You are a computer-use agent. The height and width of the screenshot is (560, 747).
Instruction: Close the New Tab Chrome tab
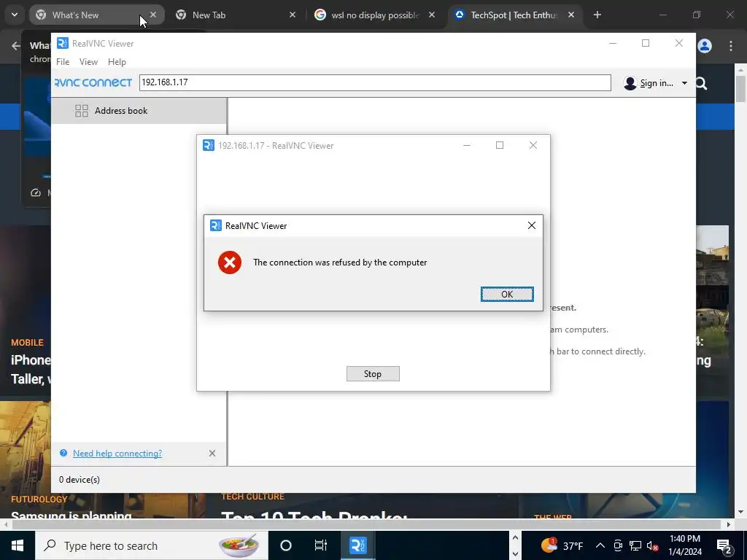point(293,15)
